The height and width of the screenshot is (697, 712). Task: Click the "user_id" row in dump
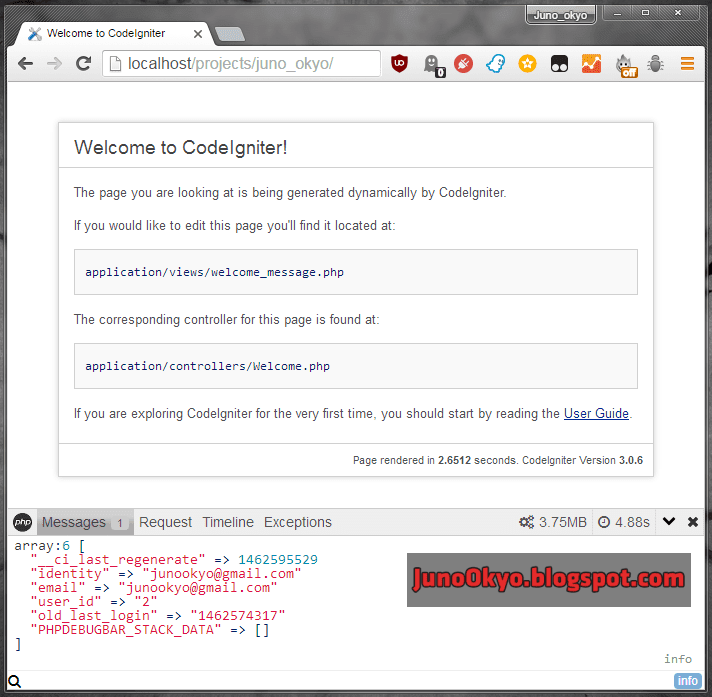pyautogui.click(x=94, y=602)
